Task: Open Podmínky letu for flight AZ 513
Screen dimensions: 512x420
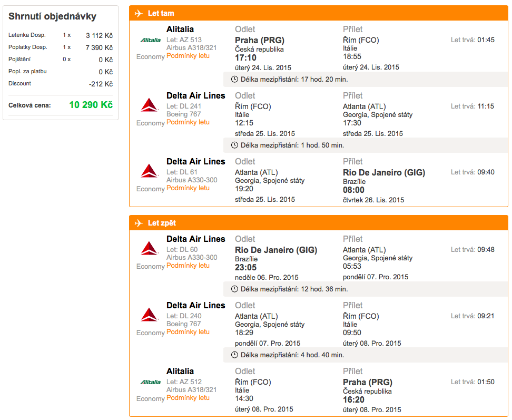Action: point(188,56)
